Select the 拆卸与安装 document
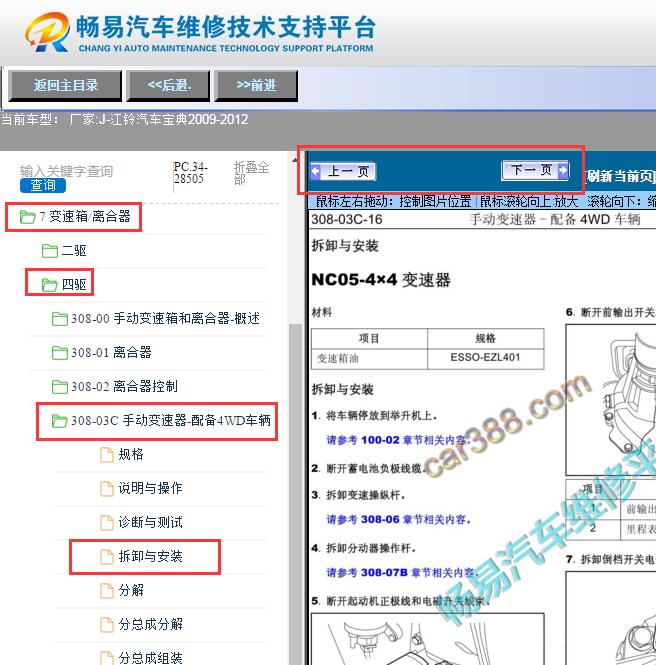Screen dimensions: 656x665 pyautogui.click(x=151, y=556)
